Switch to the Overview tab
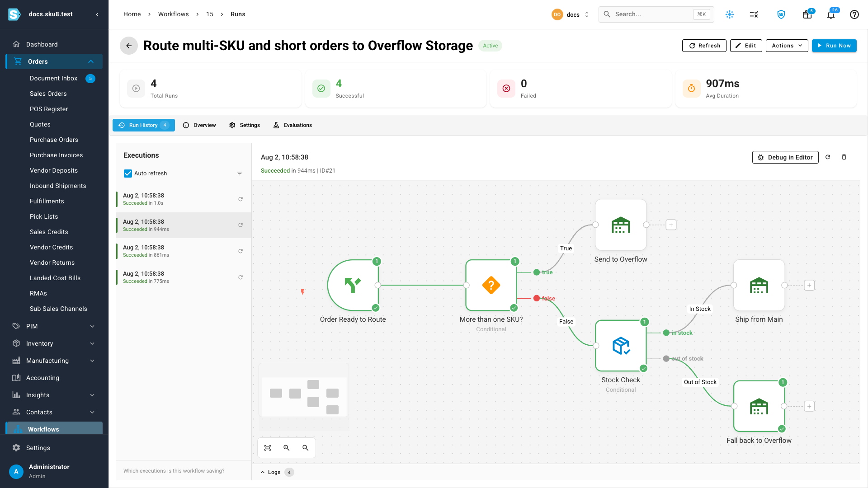 [199, 125]
